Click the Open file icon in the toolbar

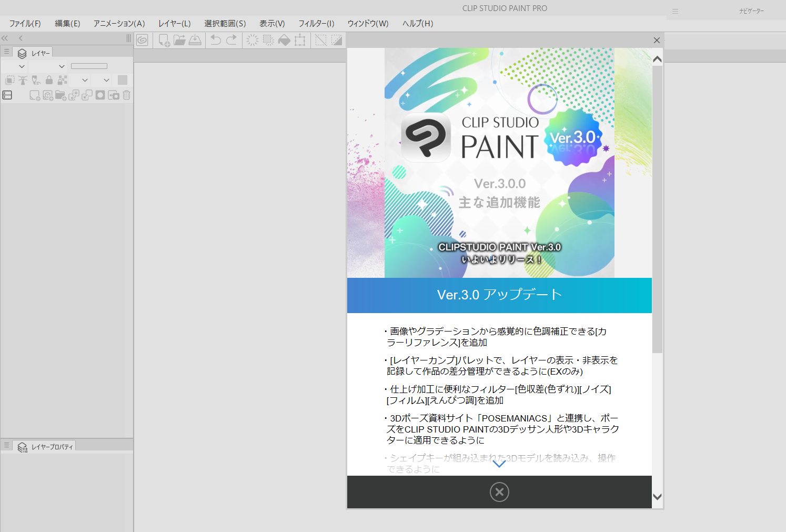pyautogui.click(x=179, y=41)
